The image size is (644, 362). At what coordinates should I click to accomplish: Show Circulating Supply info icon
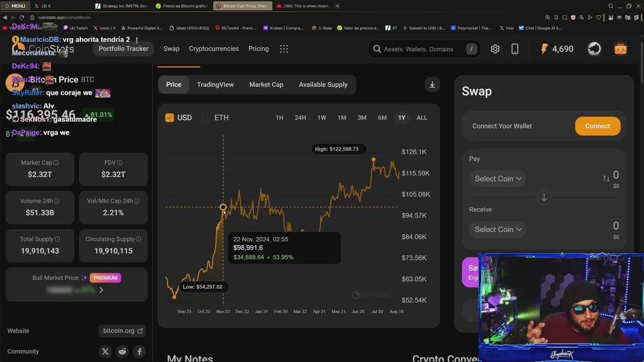pyautogui.click(x=138, y=239)
